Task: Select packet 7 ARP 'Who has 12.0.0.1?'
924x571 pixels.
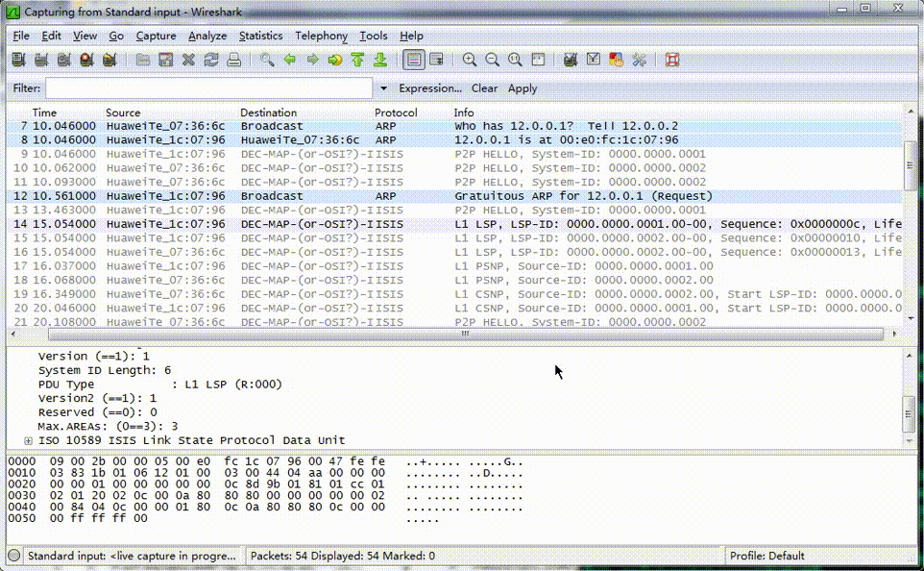Action: point(454,126)
